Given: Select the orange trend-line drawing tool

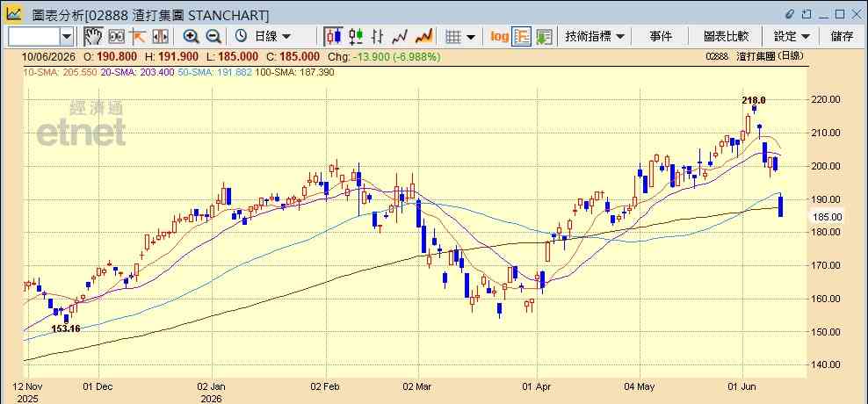Looking at the screenshot, I should coord(137,37).
